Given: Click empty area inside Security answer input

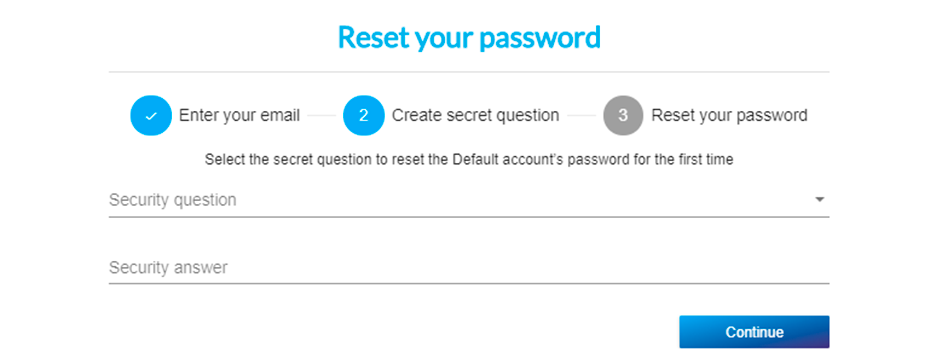Looking at the screenshot, I should pos(520,267).
